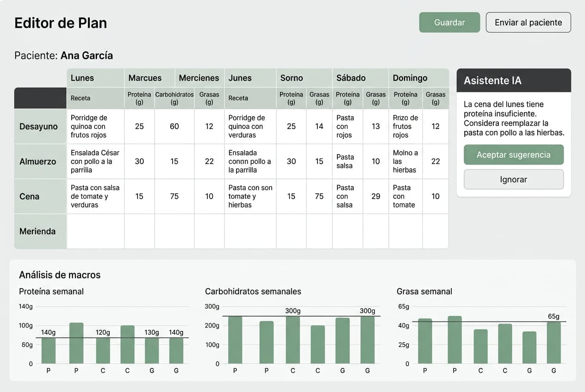This screenshot has width=585, height=392.
Task: Click tallest bar in Proteína semanal chart
Action: coord(76,343)
